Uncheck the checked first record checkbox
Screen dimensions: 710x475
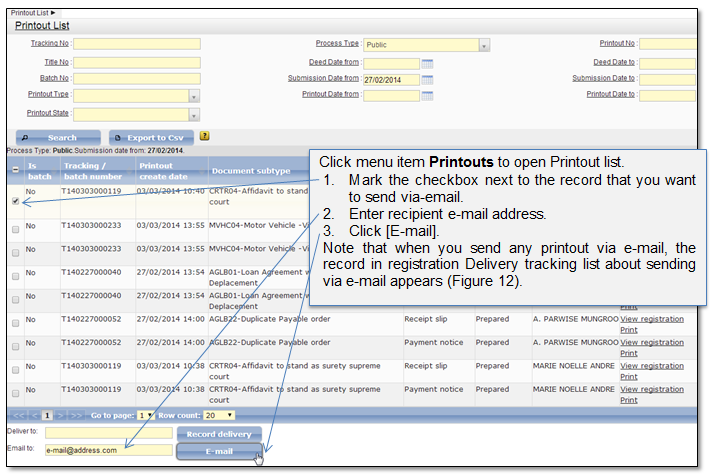15,201
